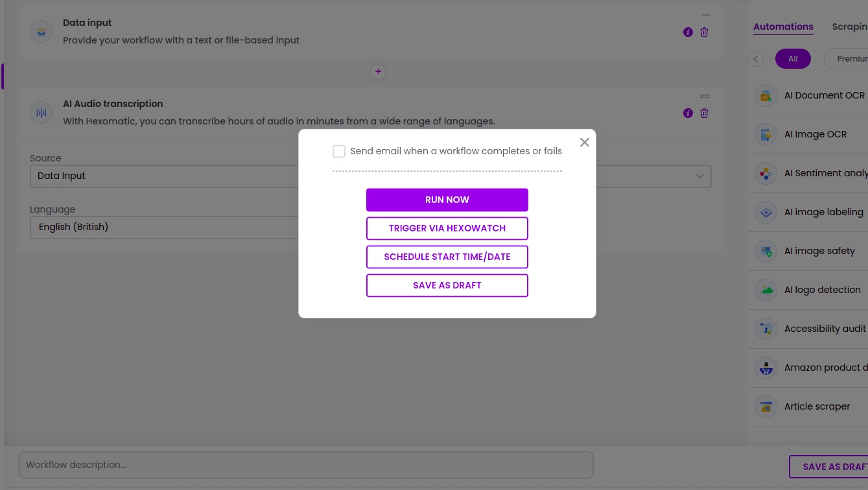868x490 pixels.
Task: Click the RUN NOW button
Action: [447, 200]
